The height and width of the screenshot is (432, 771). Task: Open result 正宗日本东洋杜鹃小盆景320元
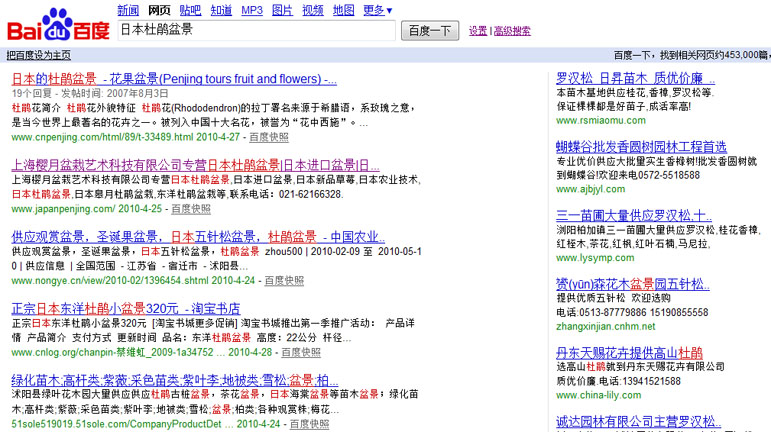(x=126, y=309)
